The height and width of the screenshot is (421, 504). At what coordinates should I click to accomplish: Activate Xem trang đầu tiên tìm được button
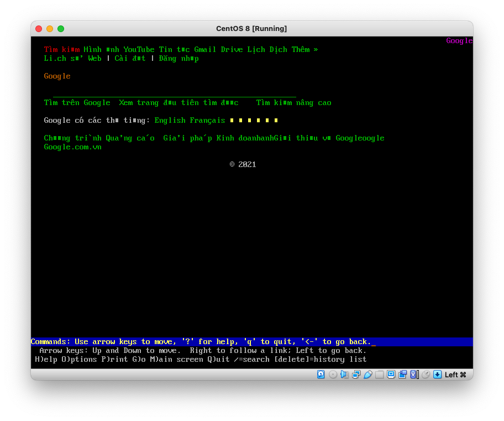179,103
